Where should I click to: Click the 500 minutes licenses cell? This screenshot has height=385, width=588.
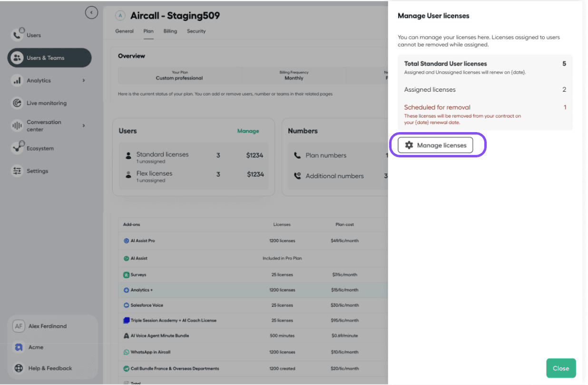(282, 336)
